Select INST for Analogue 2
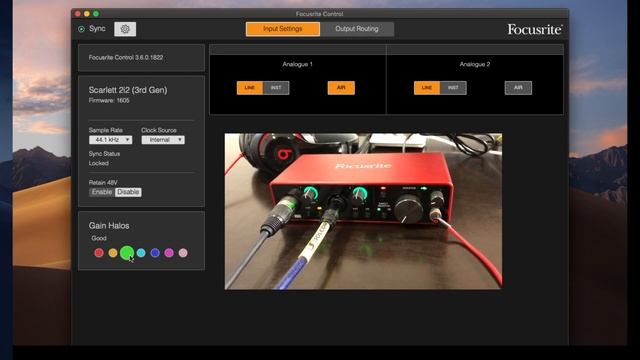640x360 pixels. 453,88
